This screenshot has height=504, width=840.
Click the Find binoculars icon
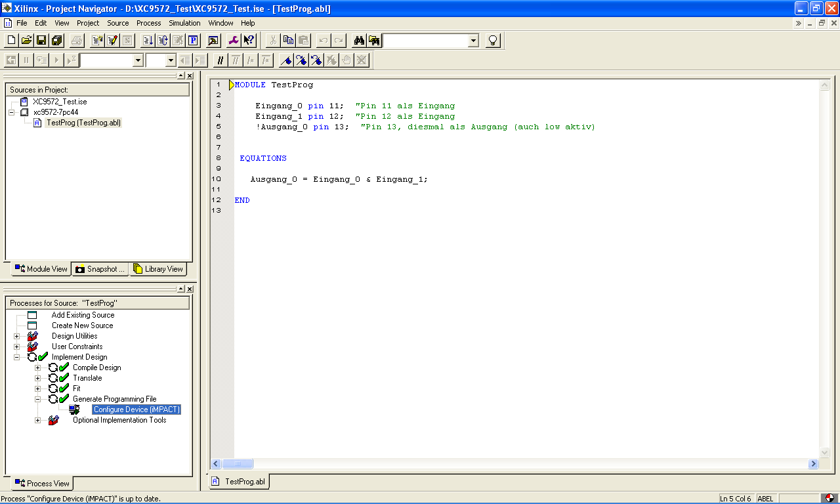(x=359, y=41)
